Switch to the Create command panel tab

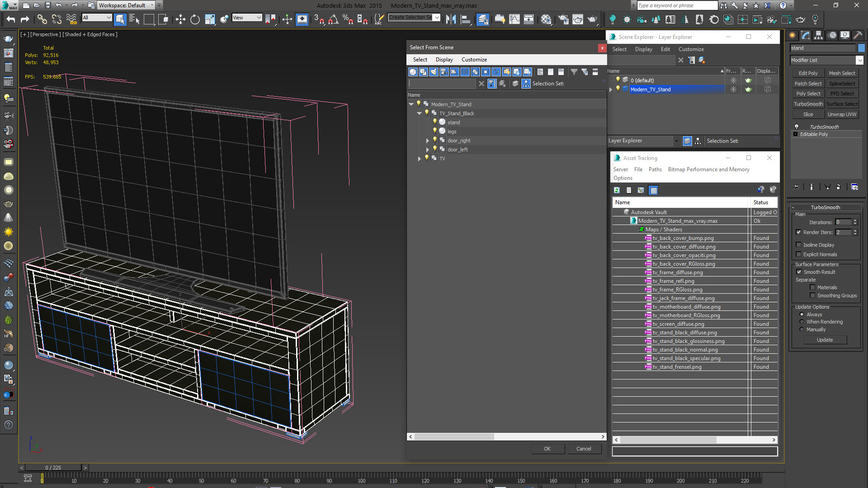pos(792,35)
